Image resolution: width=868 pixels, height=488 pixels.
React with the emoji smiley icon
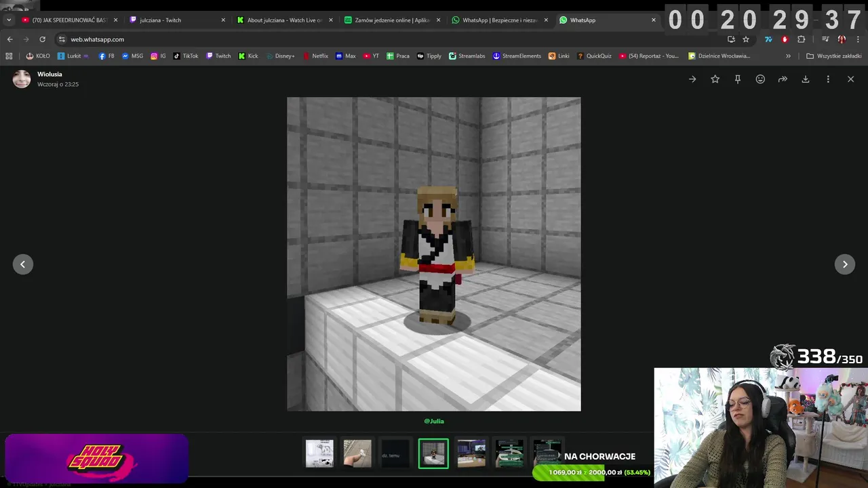[x=760, y=79]
